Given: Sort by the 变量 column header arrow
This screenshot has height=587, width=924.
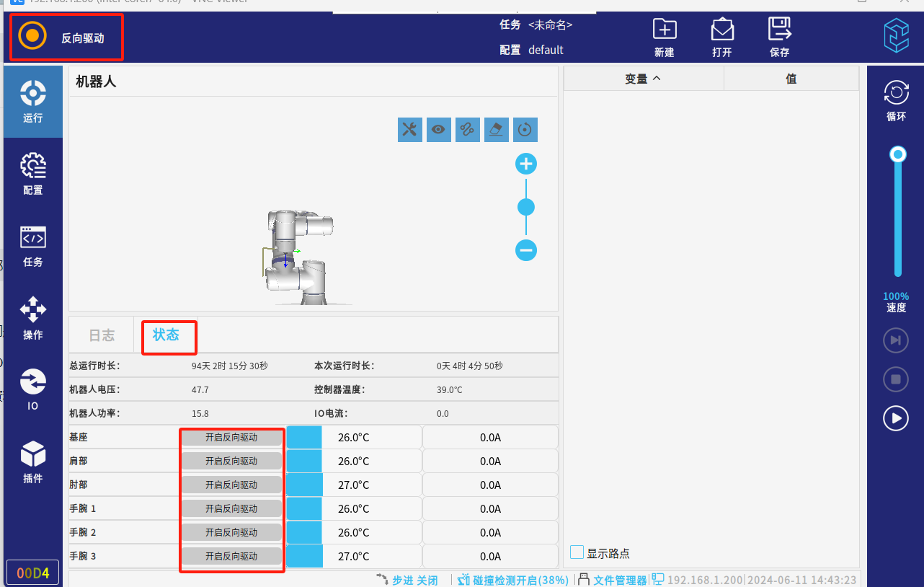Looking at the screenshot, I should pos(656,79).
